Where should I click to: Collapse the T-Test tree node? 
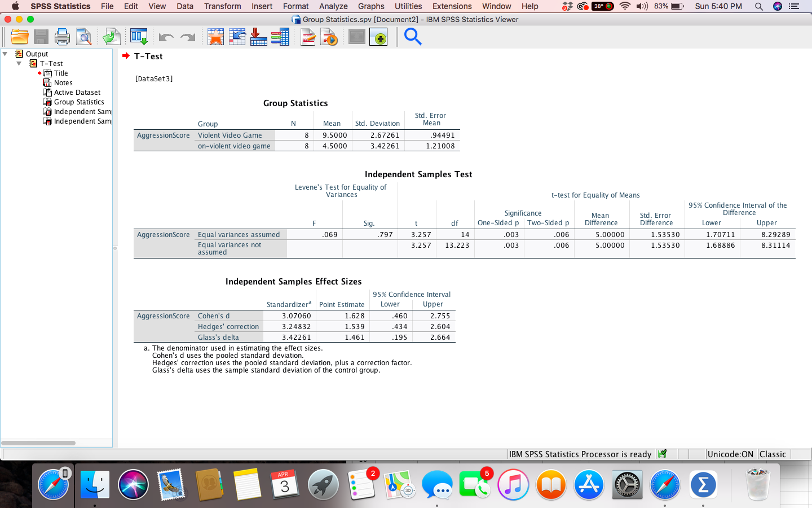(19, 64)
